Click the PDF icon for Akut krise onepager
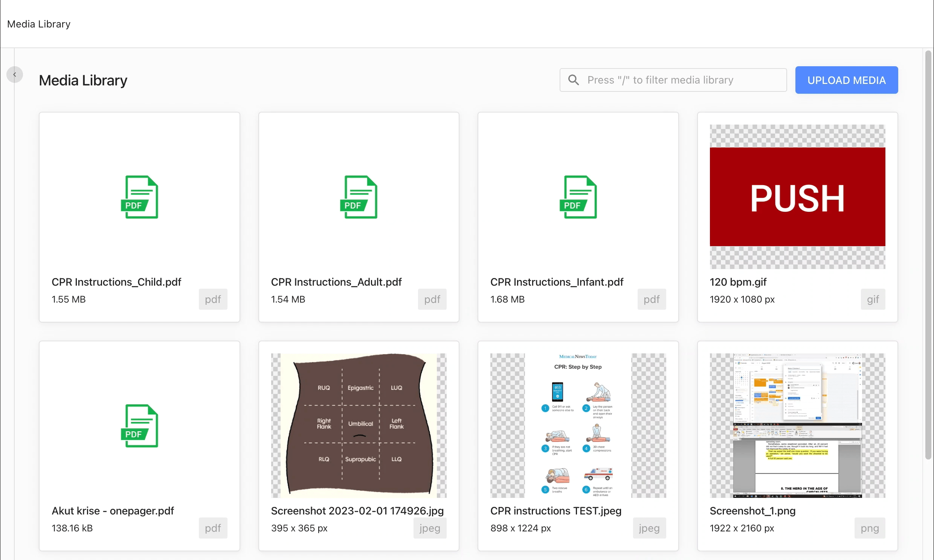Screen dimensions: 934x560 tap(139, 426)
